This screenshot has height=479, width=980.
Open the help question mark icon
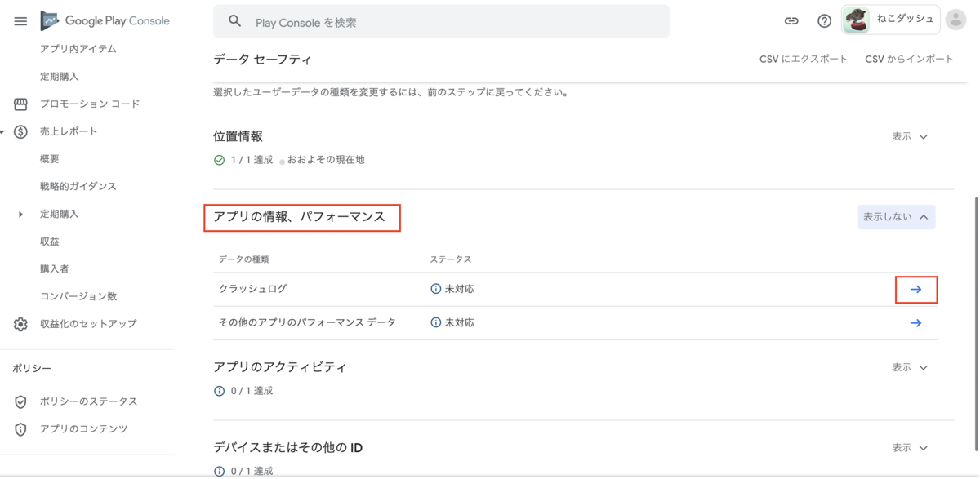(824, 21)
